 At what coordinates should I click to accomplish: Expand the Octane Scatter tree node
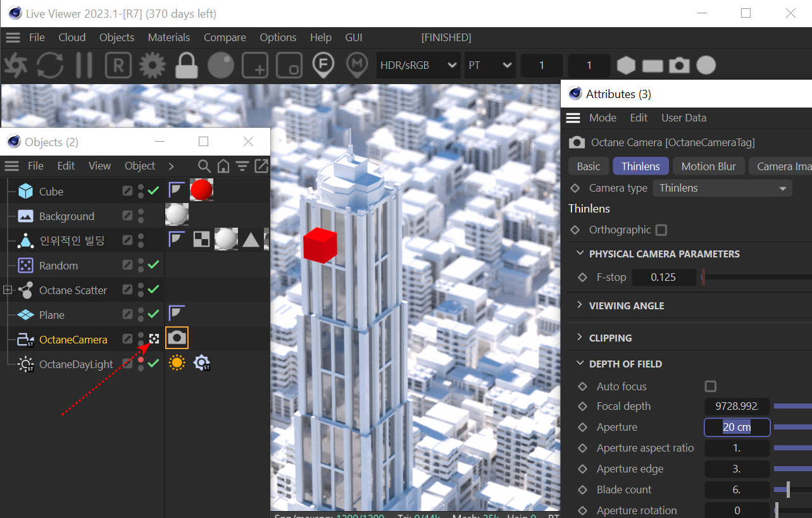8,290
